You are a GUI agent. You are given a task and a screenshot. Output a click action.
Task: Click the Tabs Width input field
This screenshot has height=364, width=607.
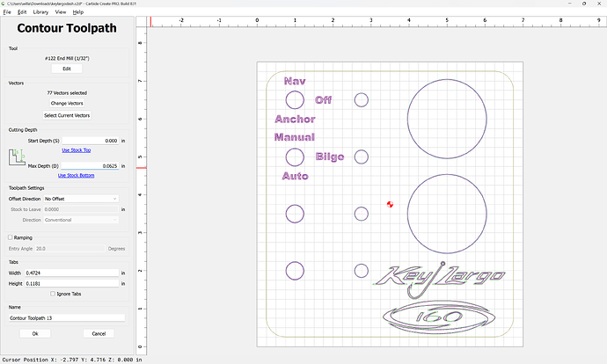71,273
